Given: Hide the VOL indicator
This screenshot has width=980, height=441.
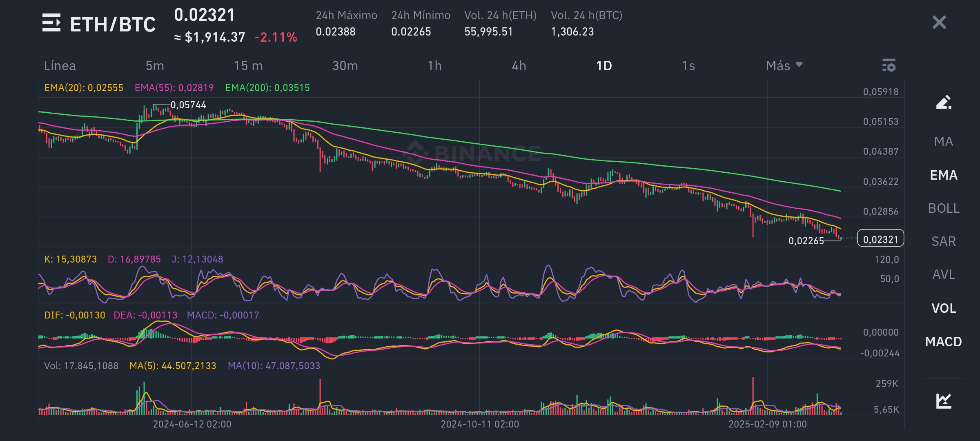Looking at the screenshot, I should tap(944, 309).
